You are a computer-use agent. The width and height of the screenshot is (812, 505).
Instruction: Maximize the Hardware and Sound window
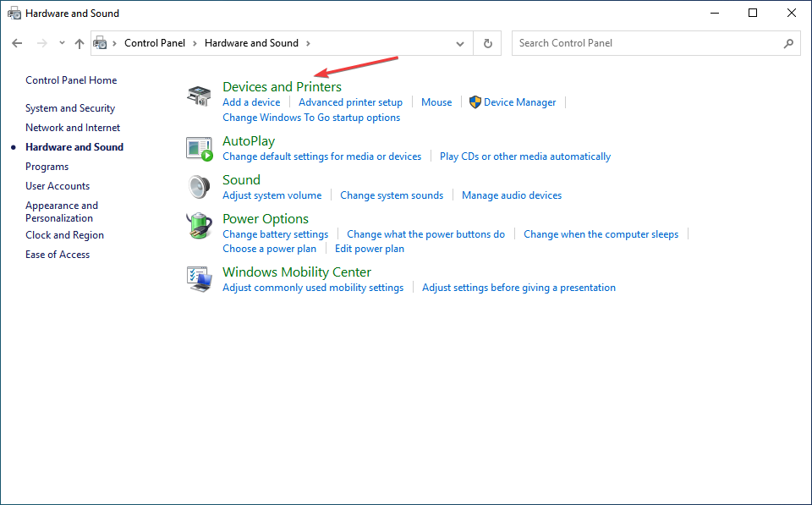[753, 13]
